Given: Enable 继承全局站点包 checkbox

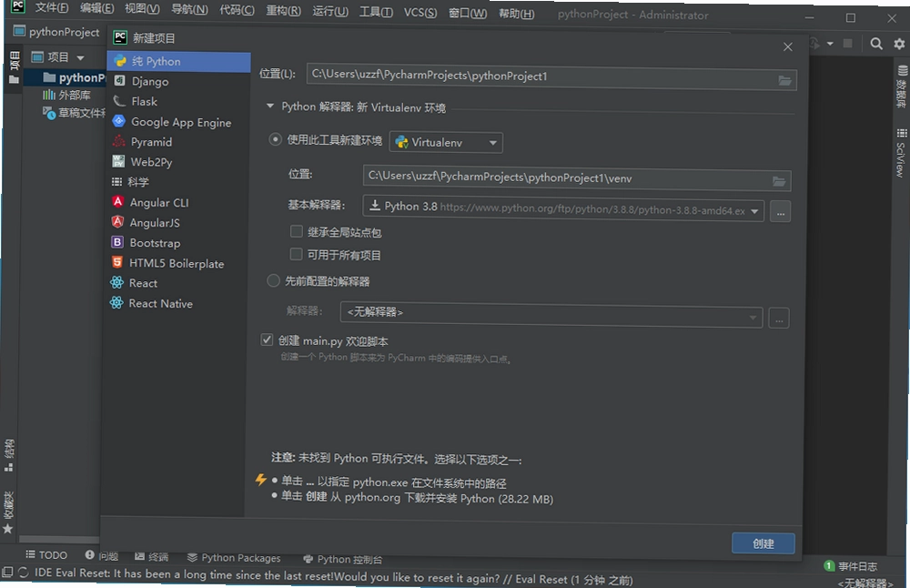Looking at the screenshot, I should (x=297, y=231).
